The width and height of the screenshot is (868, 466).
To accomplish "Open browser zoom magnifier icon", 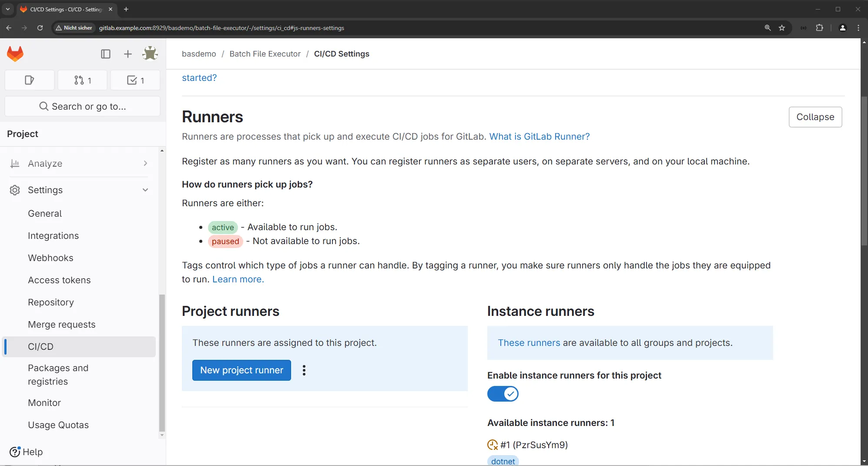I will tap(768, 28).
